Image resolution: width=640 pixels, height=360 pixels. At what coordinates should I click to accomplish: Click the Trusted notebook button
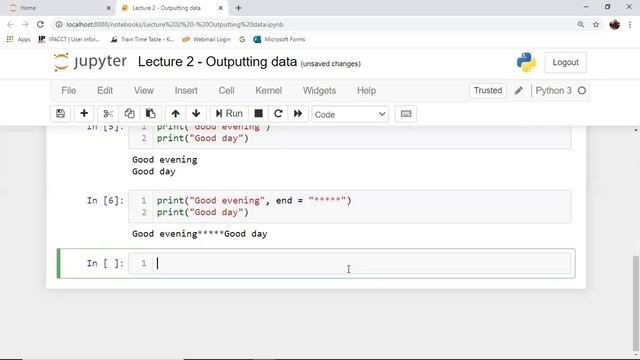488,91
